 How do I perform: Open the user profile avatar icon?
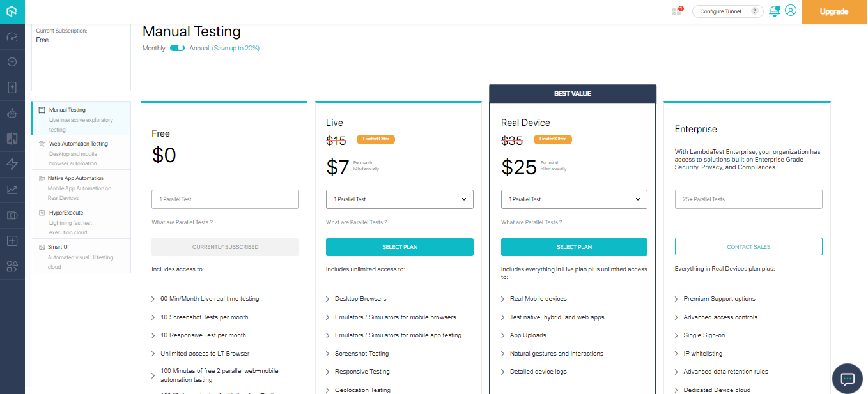(x=791, y=11)
